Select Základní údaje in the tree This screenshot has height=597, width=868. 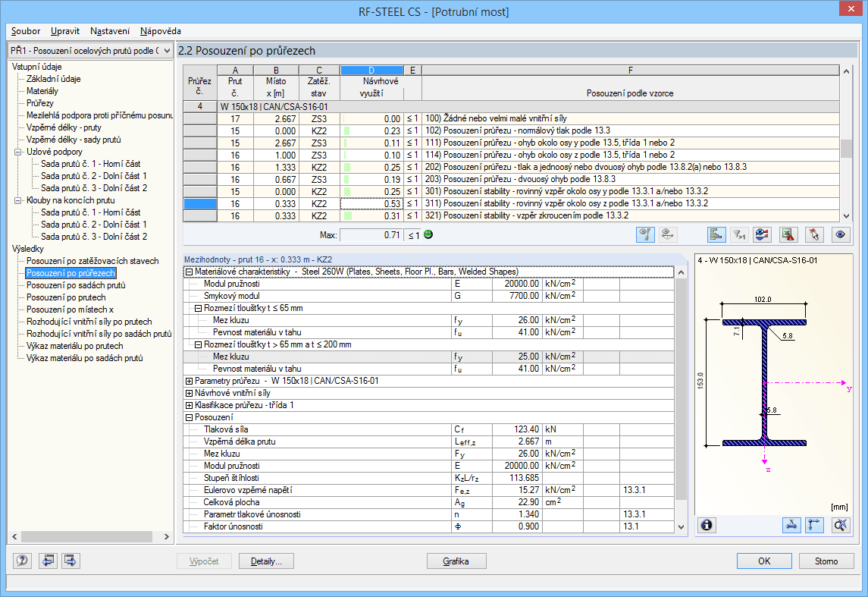54,79
